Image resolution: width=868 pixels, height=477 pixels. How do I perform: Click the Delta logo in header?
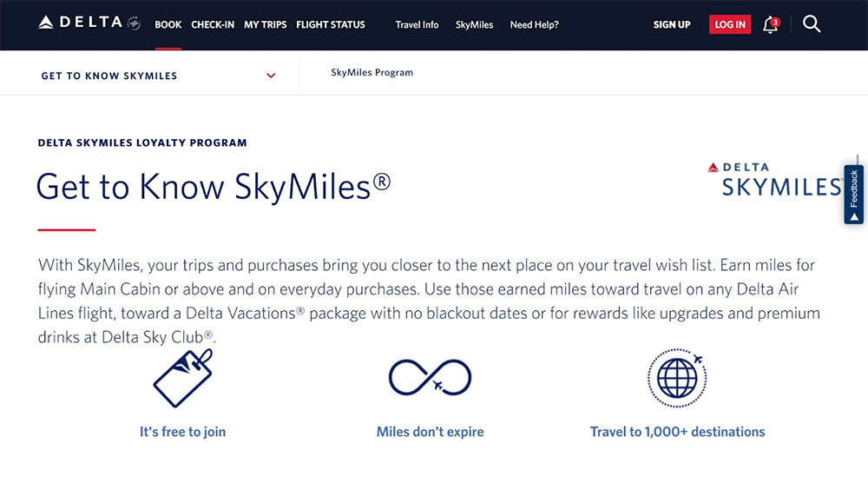[x=81, y=23]
